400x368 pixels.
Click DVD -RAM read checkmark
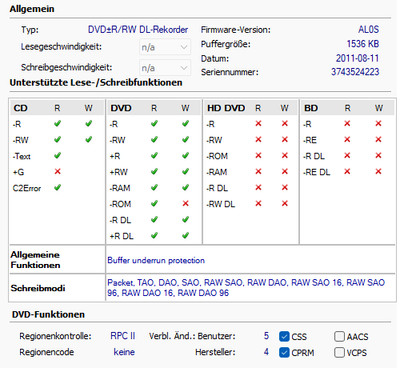point(154,187)
